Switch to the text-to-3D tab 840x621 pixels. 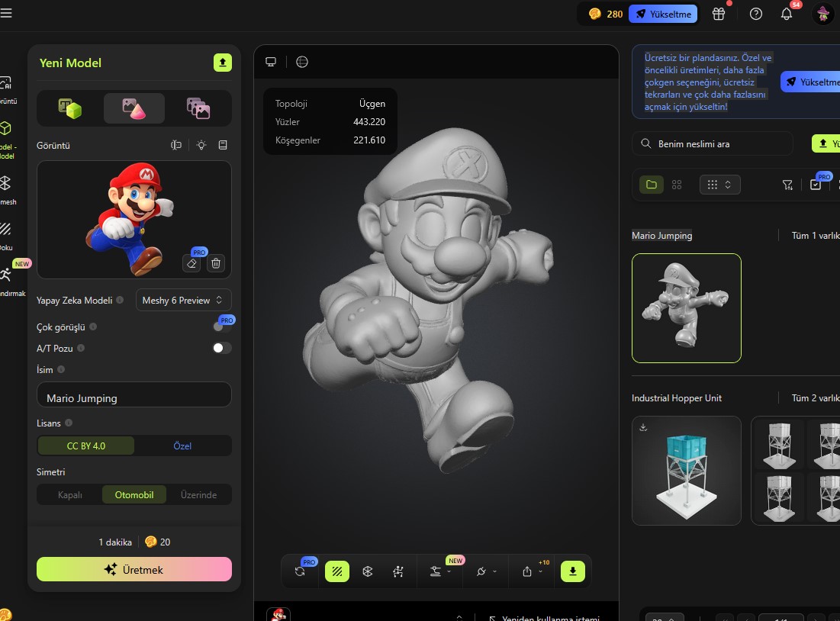click(x=70, y=108)
